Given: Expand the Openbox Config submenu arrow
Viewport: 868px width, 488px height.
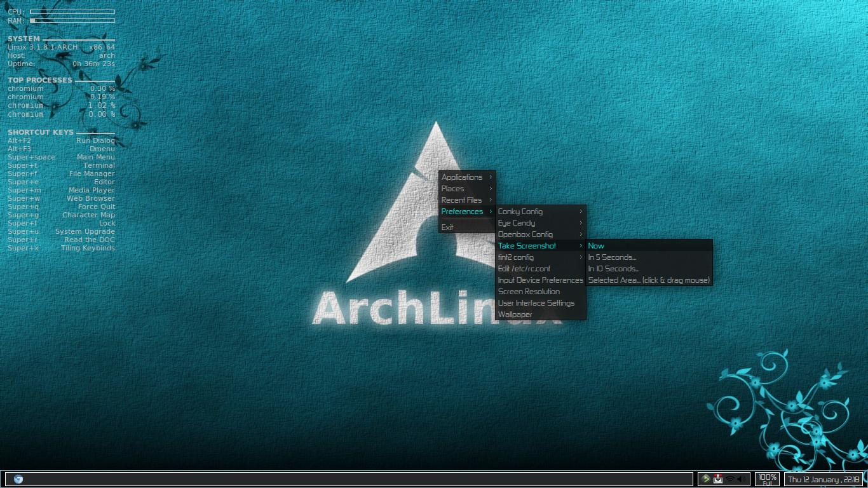Looking at the screenshot, I should click(x=581, y=234).
